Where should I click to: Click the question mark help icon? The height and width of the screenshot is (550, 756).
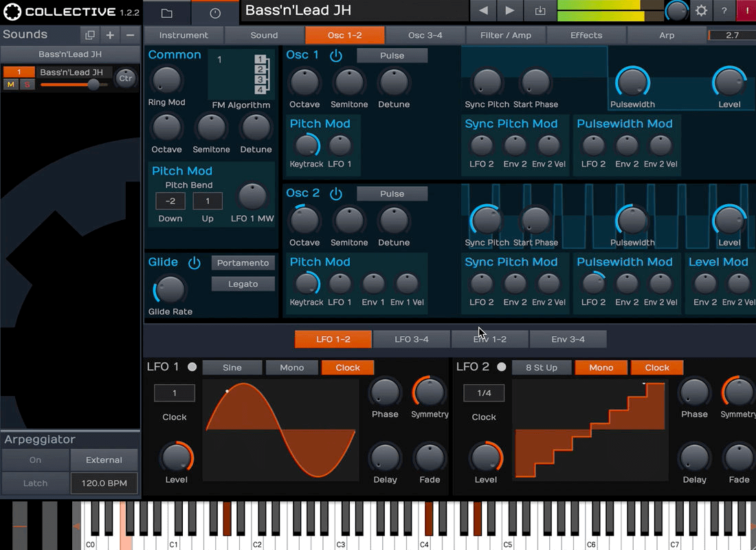pyautogui.click(x=724, y=11)
